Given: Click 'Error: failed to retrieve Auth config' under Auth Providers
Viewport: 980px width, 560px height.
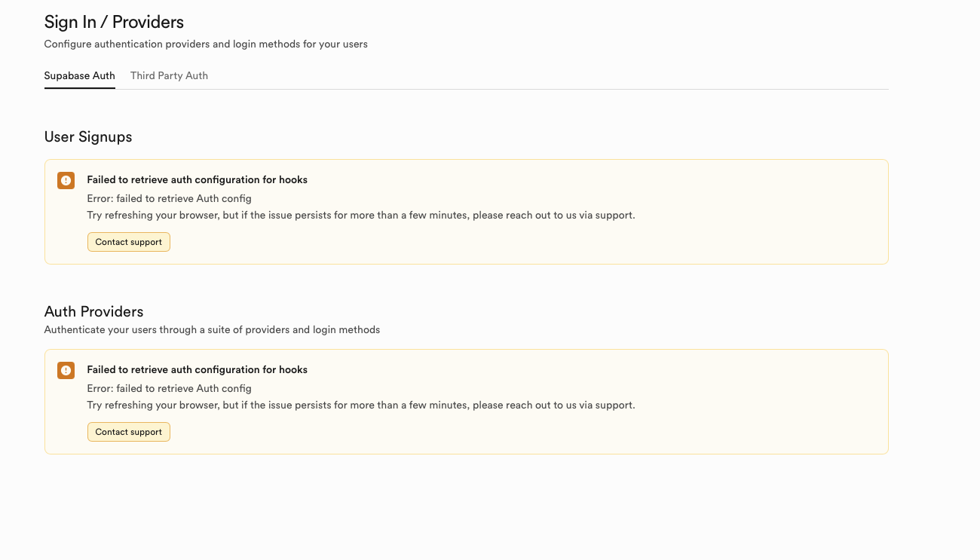Looking at the screenshot, I should [x=169, y=389].
